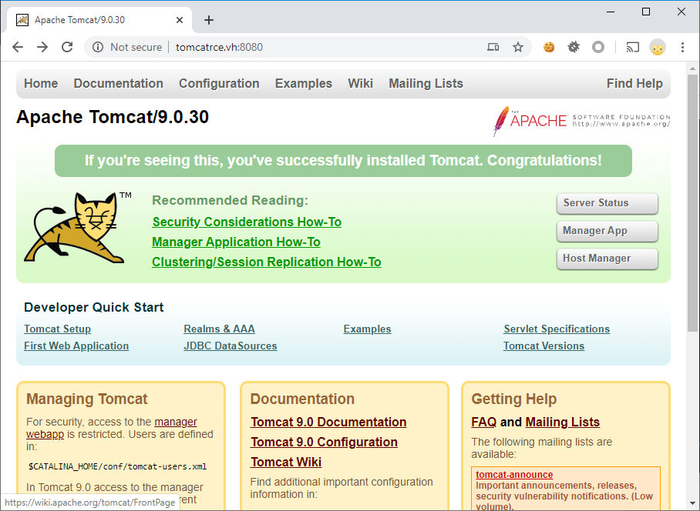This screenshot has width=700, height=511.
Task: Bookmark this page with the star icon
Action: [x=518, y=47]
